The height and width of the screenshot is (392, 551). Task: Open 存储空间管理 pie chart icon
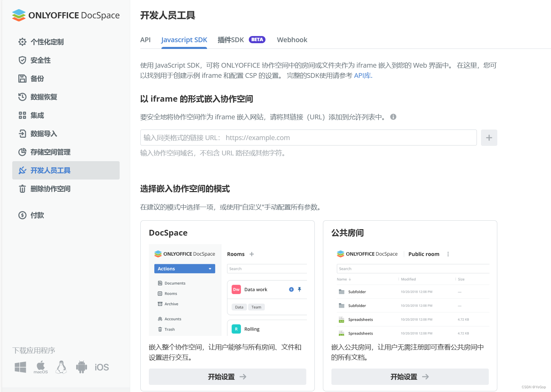point(22,152)
